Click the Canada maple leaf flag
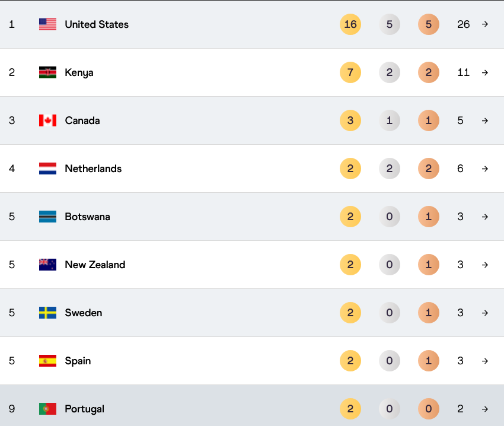Screen dimensions: 504x426 tap(47, 120)
